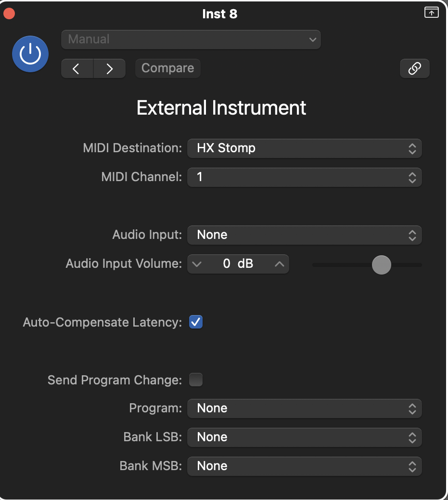
Task: Open the MIDI Channel dropdown
Action: coord(304,177)
